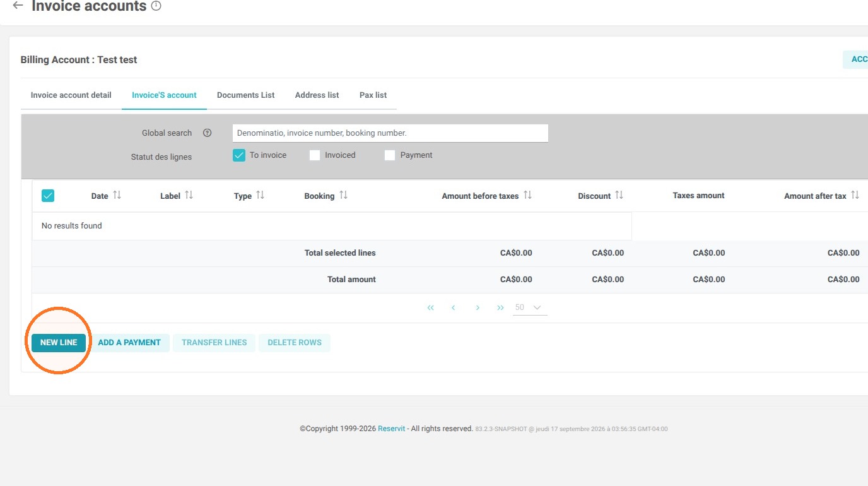Sort by Amount after tax arrows
The width and height of the screenshot is (868, 486).
855,196
